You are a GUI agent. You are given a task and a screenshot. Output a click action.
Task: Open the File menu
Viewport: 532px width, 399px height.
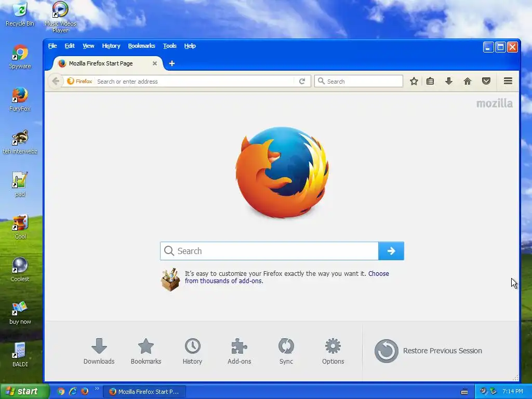pos(52,46)
